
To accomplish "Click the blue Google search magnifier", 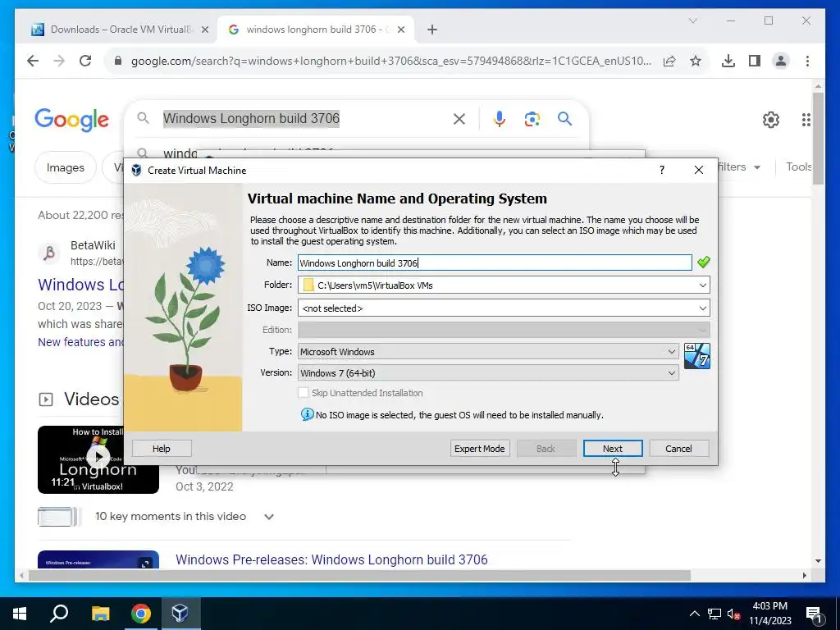I will point(564,118).
